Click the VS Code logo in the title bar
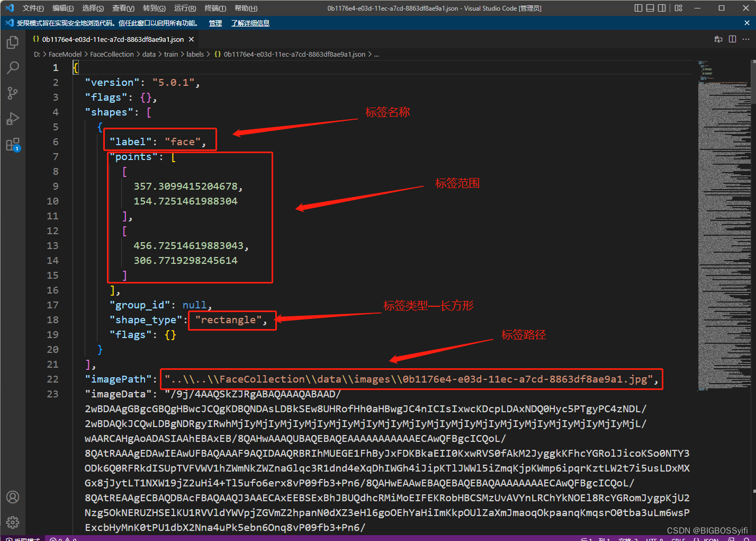756x541 pixels. pyautogui.click(x=9, y=8)
